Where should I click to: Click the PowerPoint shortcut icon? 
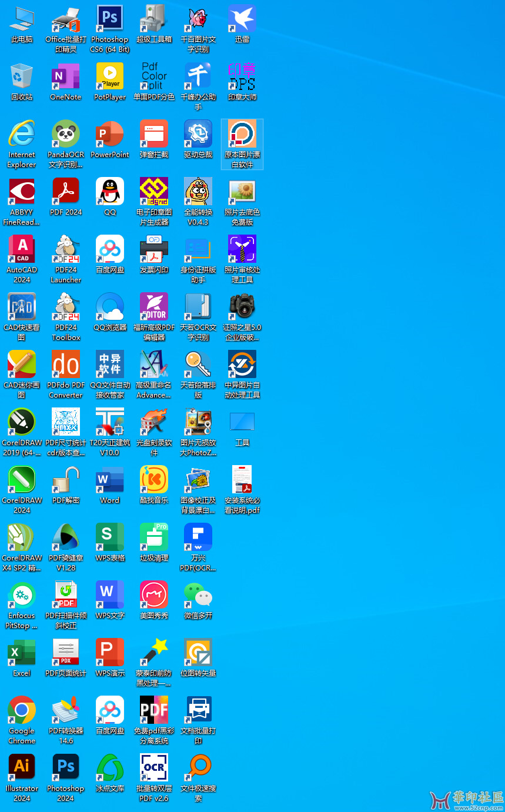110,134
